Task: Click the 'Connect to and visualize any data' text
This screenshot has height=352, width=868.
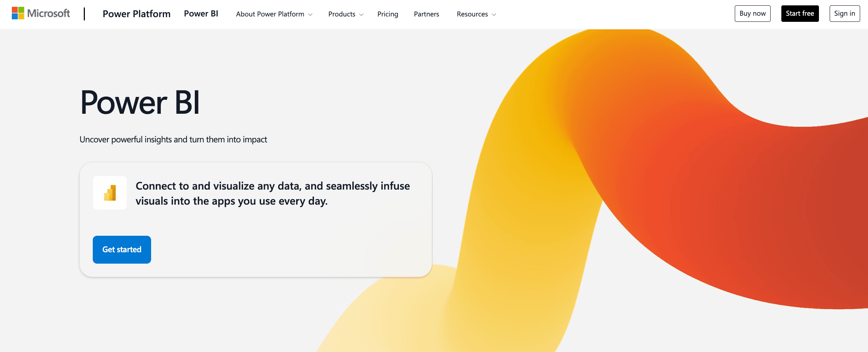Action: tap(273, 194)
